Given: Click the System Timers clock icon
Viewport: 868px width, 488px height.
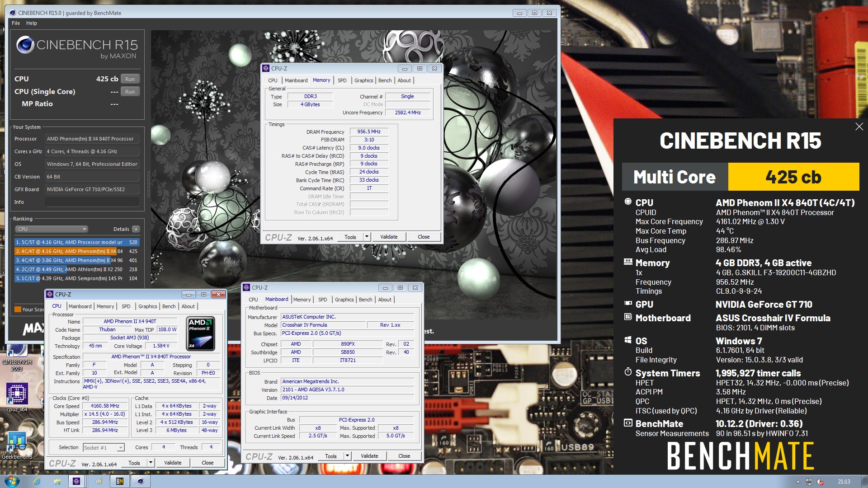Looking at the screenshot, I should coord(628,372).
